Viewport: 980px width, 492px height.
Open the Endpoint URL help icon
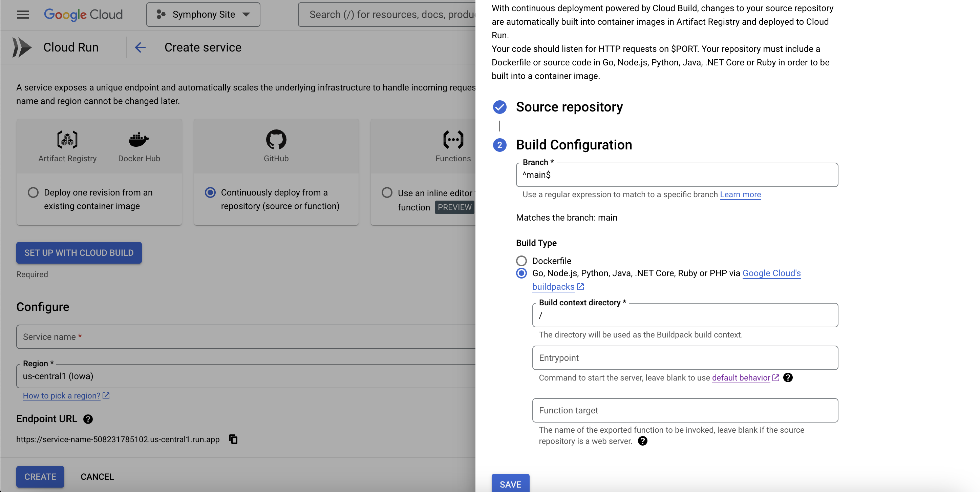[x=88, y=419]
